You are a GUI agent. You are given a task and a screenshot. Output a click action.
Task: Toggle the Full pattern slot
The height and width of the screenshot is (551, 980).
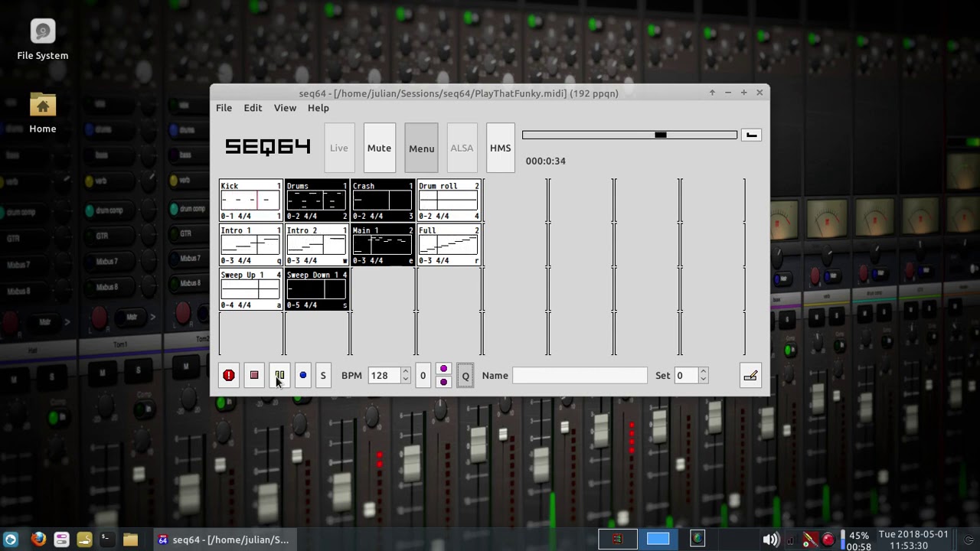[x=449, y=245]
